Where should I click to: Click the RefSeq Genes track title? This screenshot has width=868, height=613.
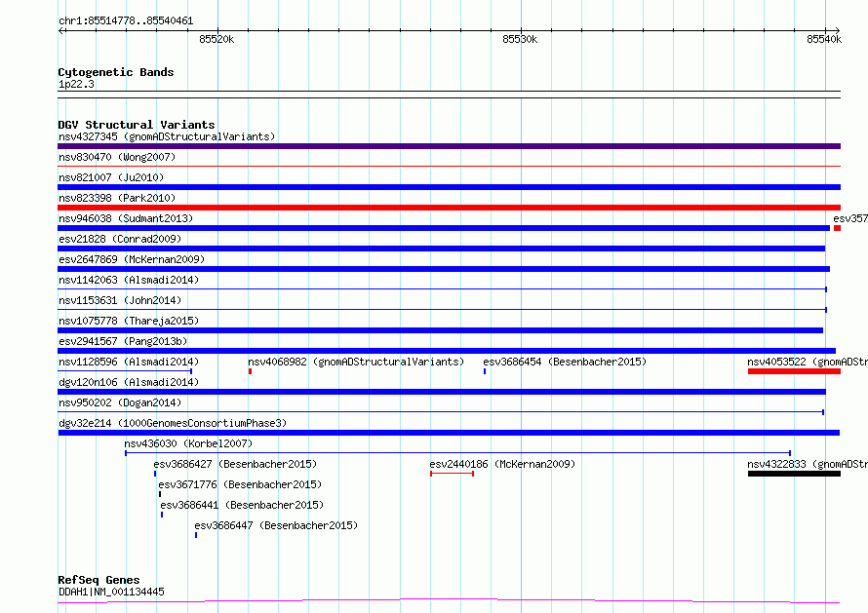(99, 580)
